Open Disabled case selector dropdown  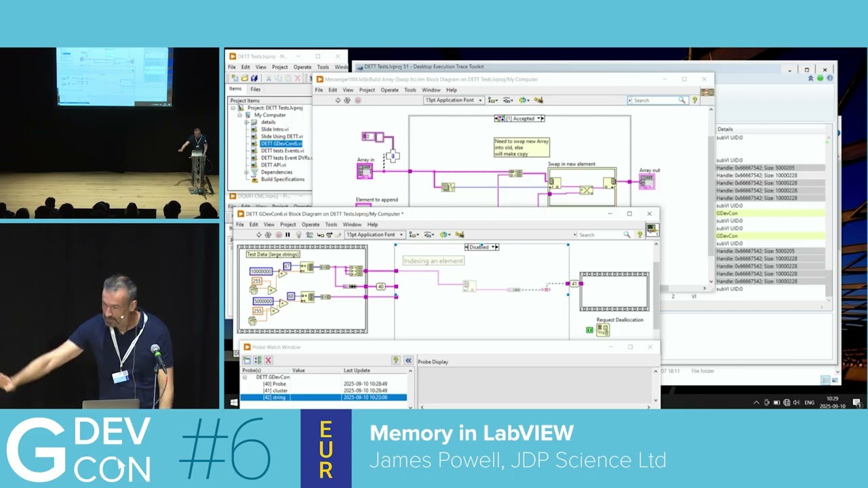pyautogui.click(x=492, y=247)
